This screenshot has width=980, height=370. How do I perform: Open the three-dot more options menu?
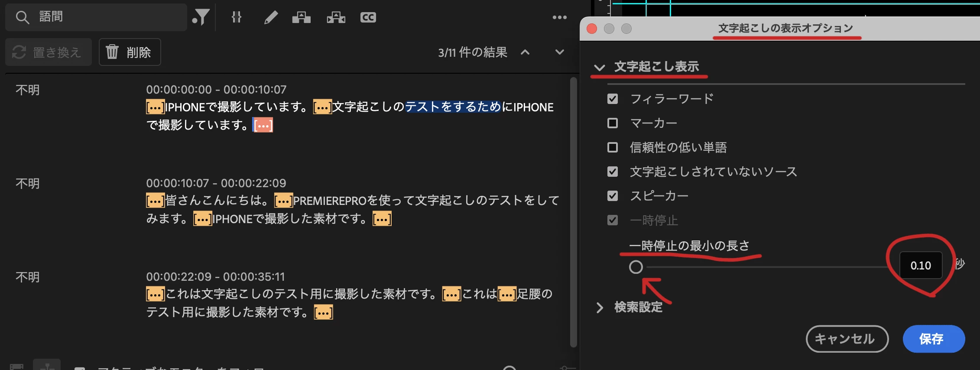(x=559, y=17)
